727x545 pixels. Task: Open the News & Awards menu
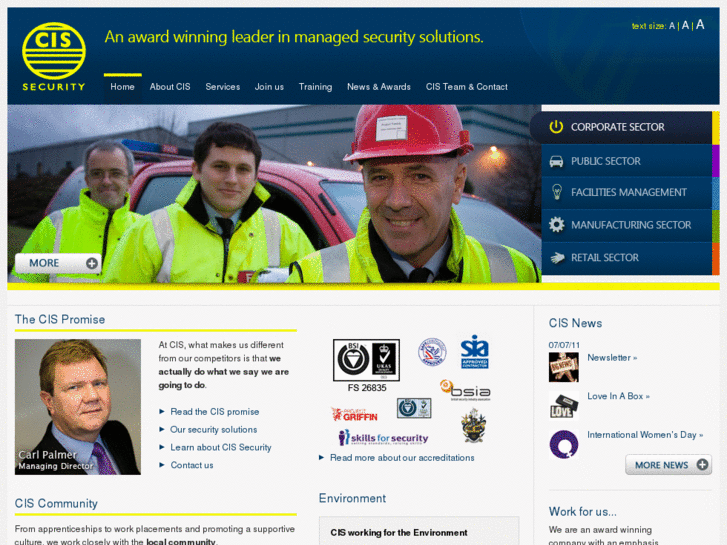[x=379, y=87]
